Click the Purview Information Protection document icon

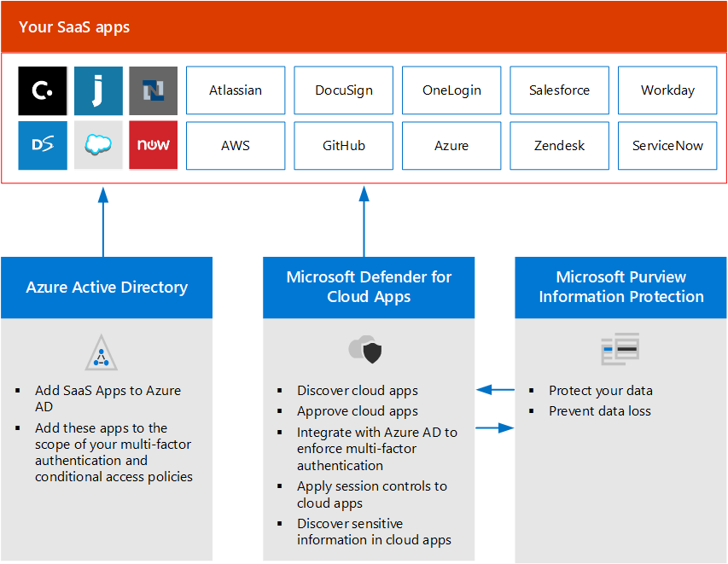[620, 349]
